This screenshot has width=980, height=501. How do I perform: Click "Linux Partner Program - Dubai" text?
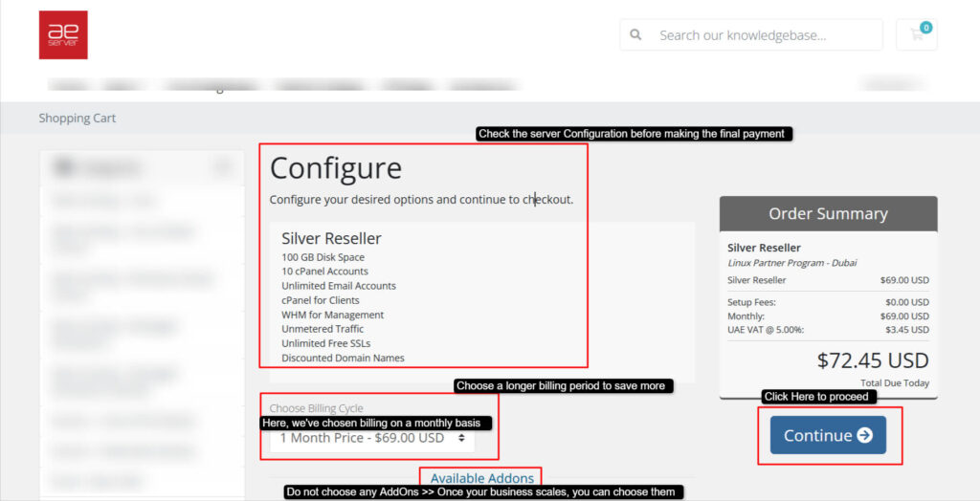pos(791,263)
